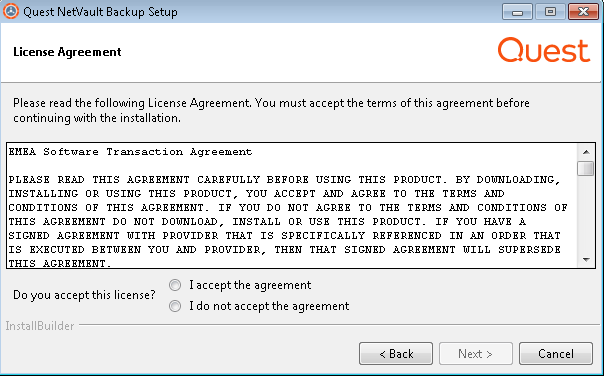Screen dimensions: 604x376
Task: Click the scrollbar track below the thumb
Action: [586, 214]
